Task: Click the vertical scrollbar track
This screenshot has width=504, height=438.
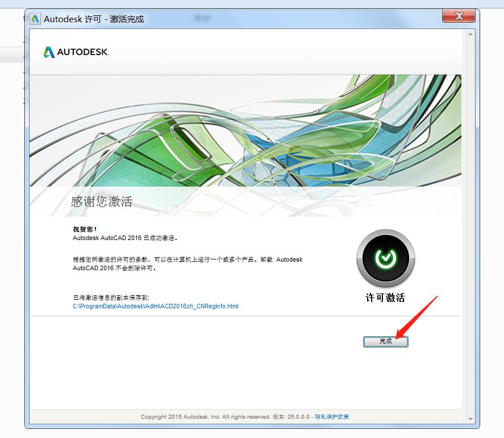Action: (x=470, y=228)
